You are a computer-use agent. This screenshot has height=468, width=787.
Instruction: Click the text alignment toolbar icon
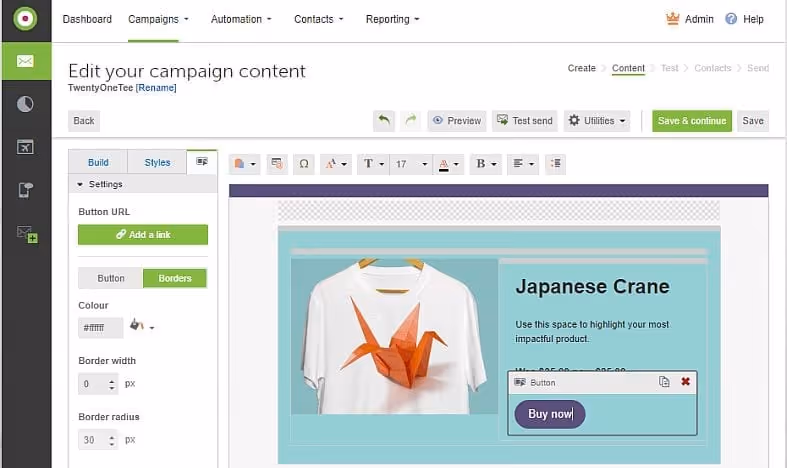pos(518,164)
